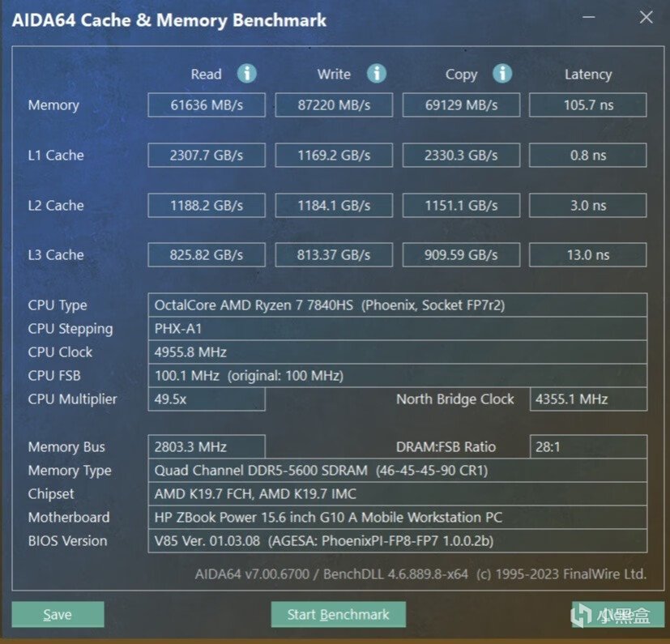Select L2 Cache read 1188.2 GB/s
The width and height of the screenshot is (670, 644).
coord(207,206)
